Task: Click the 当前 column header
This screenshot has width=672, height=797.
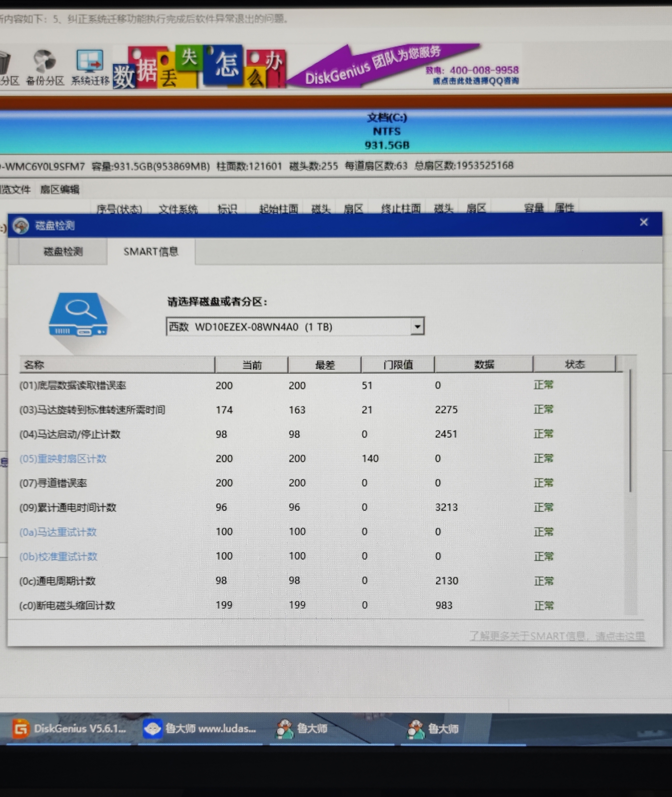Action: (x=251, y=365)
